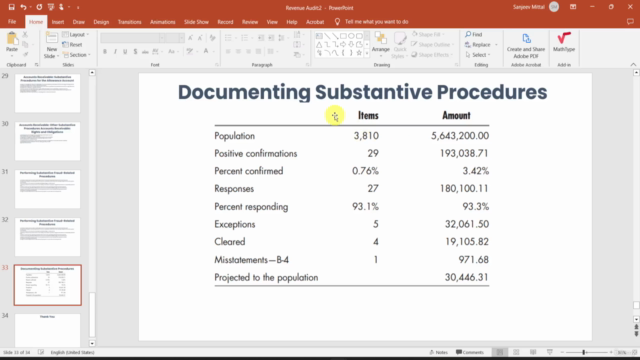
Task: Open the Shape Fill dropdown
Action: click(428, 34)
